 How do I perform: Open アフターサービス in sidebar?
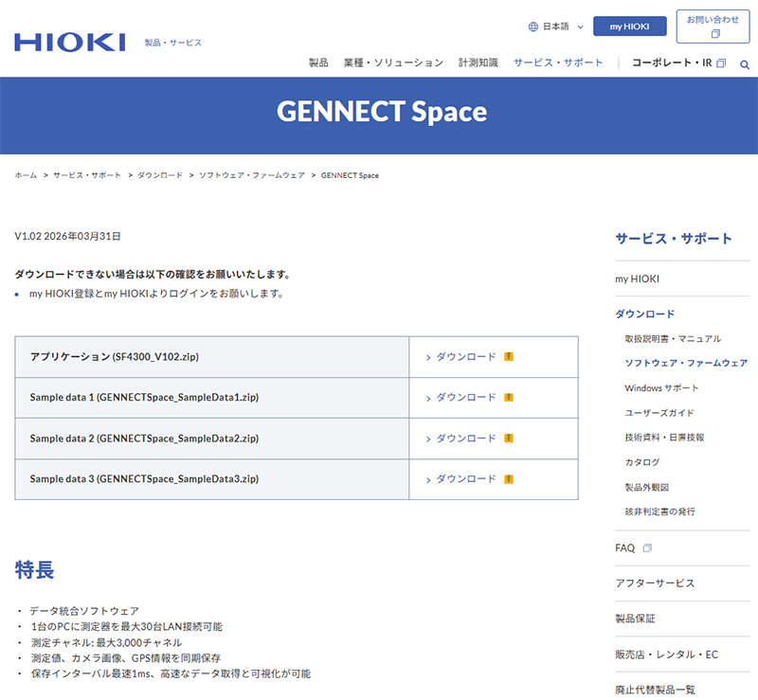[x=655, y=583]
